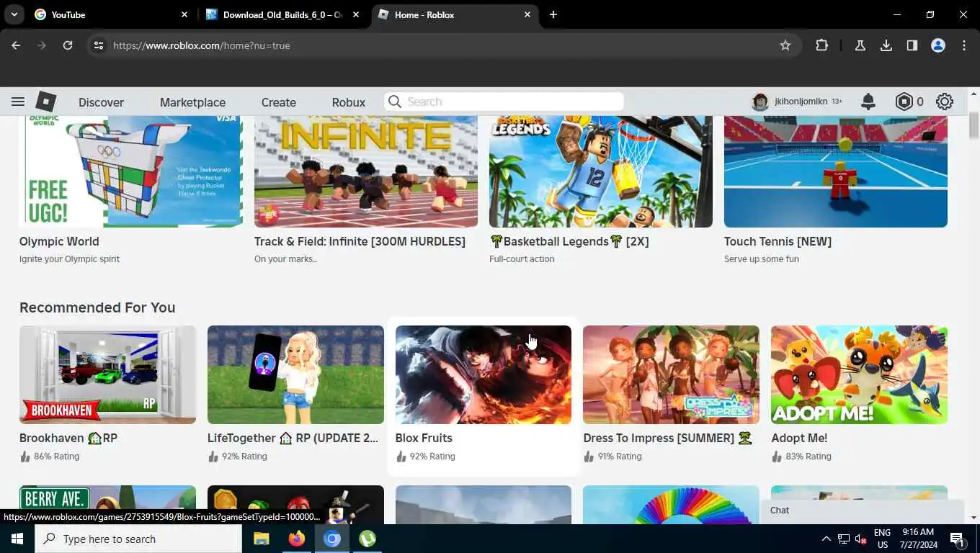
Task: Open the Adopt Me! game thumbnail
Action: pos(859,374)
